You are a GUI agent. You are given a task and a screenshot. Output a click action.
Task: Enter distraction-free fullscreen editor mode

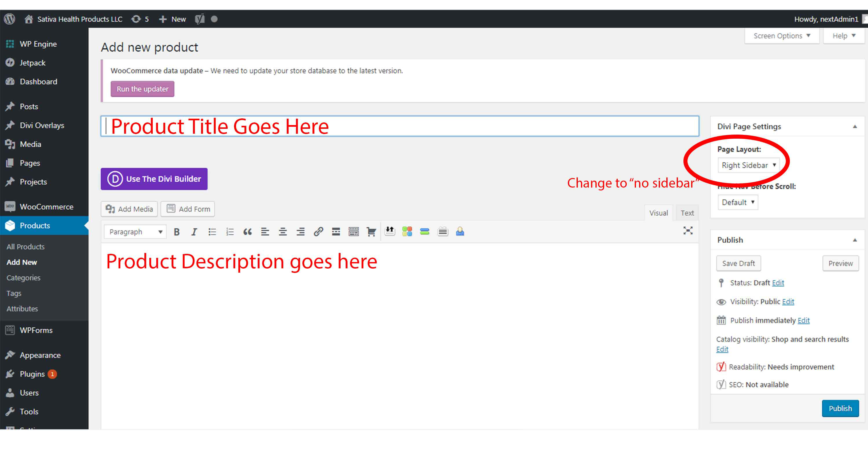click(688, 231)
